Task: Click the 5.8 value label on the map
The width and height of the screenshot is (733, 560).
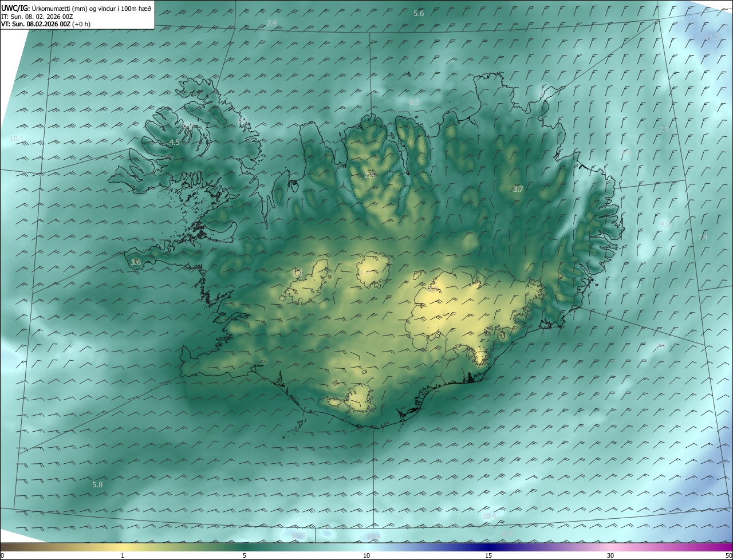Action: 97,485
